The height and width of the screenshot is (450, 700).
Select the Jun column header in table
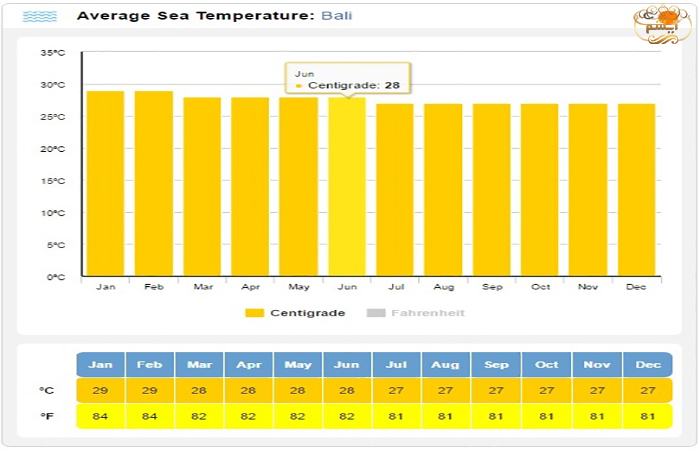pyautogui.click(x=347, y=365)
